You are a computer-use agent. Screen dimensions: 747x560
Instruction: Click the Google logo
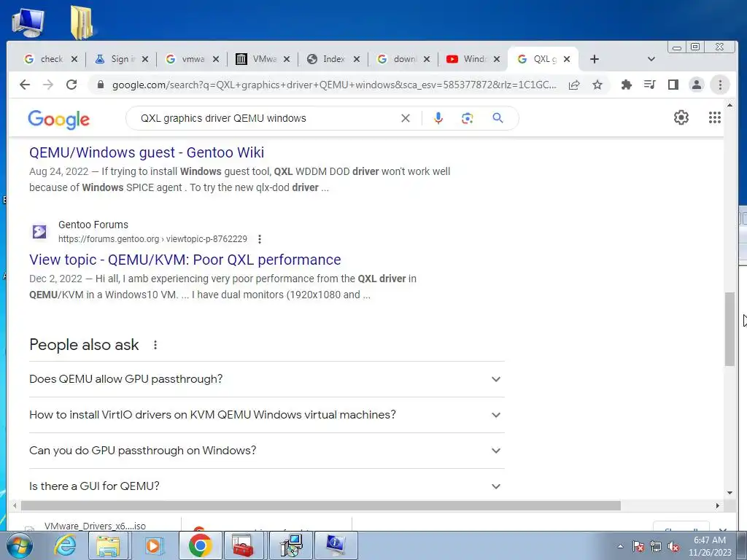[58, 119]
